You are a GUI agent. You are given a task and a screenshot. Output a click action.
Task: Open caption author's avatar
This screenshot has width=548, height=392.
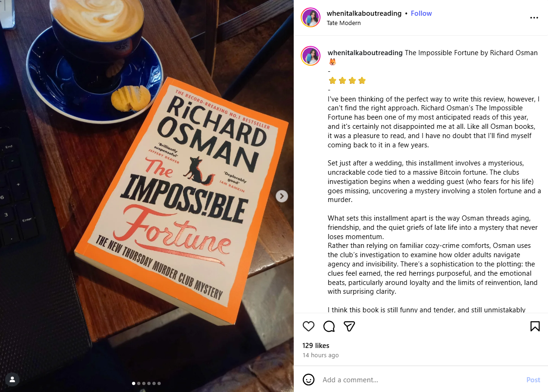tap(311, 56)
